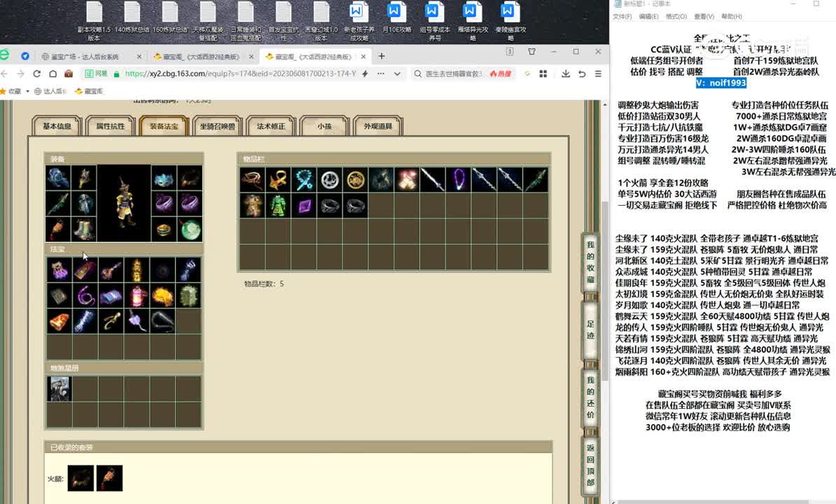Go back in the browser
Viewport: 836px width, 504px height.
click(5, 73)
